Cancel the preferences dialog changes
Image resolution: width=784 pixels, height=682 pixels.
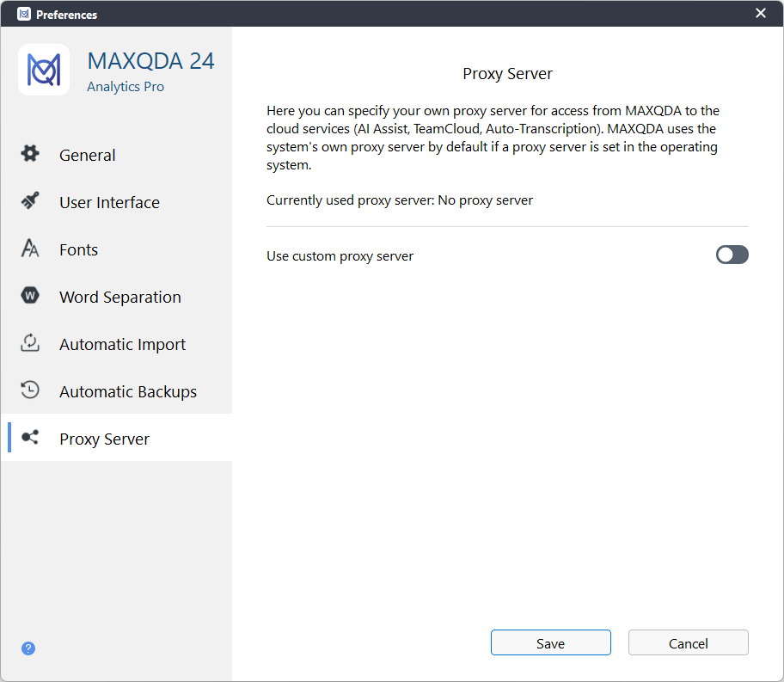(x=688, y=642)
